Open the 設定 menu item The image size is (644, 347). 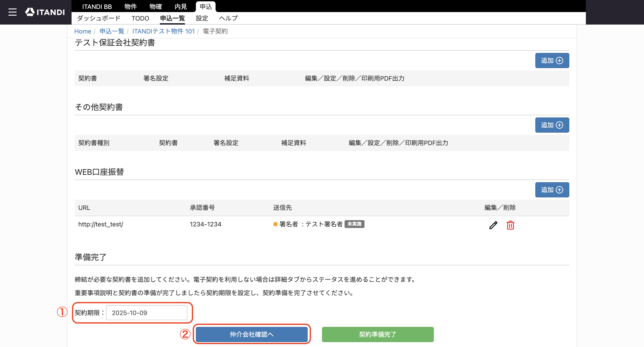pos(202,18)
